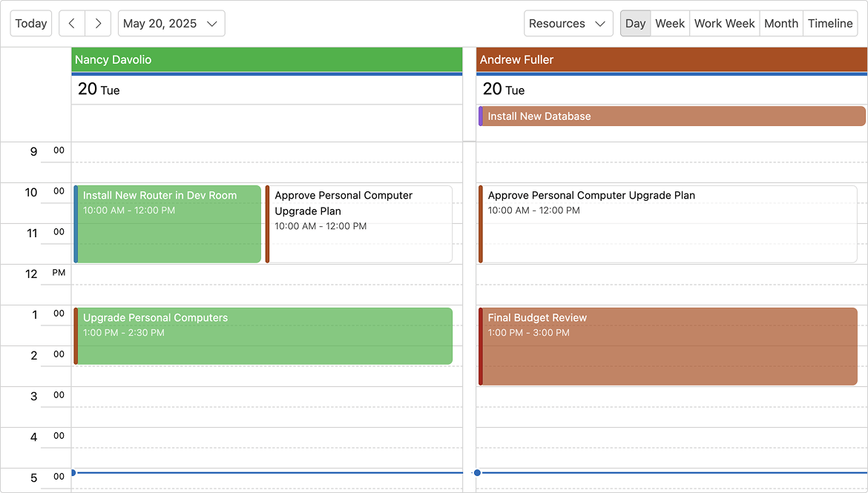Viewport: 868px width, 493px height.
Task: Select the Nancy Davolio resource header
Action: (266, 59)
